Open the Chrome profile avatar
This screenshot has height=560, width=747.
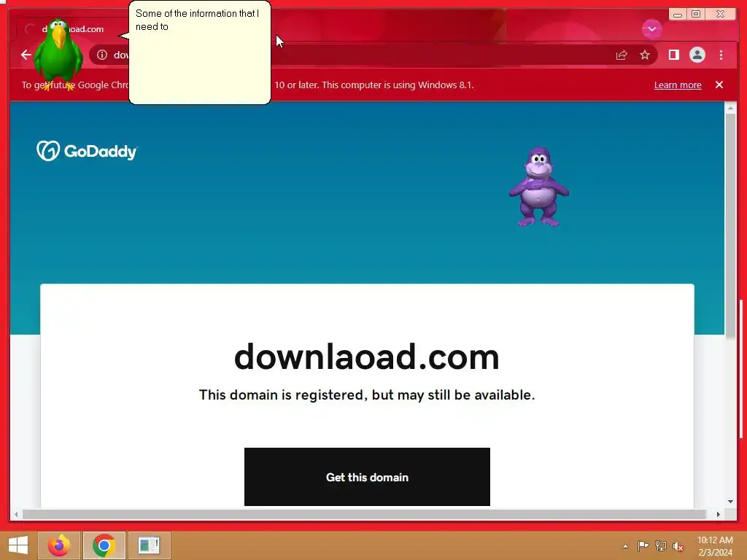click(697, 55)
